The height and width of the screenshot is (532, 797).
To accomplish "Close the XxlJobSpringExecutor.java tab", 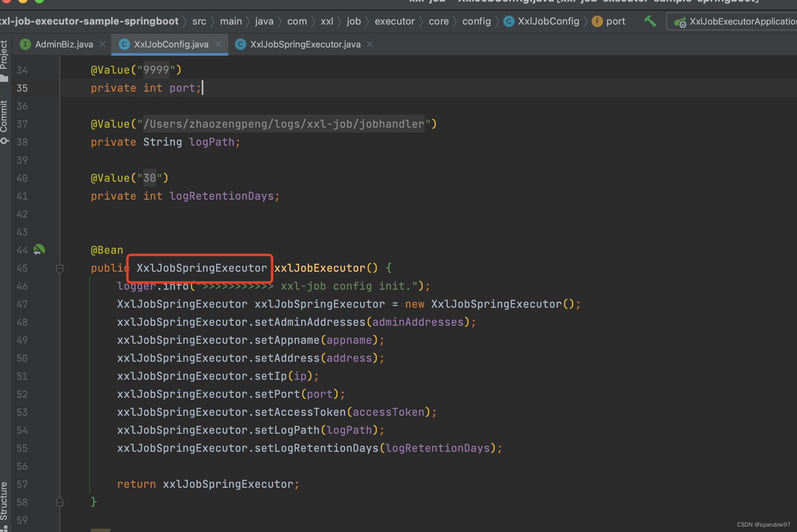I will pos(370,44).
